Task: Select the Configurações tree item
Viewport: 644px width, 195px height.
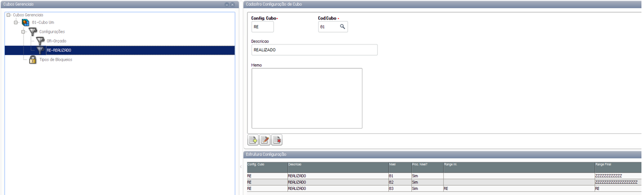Action: click(x=52, y=32)
